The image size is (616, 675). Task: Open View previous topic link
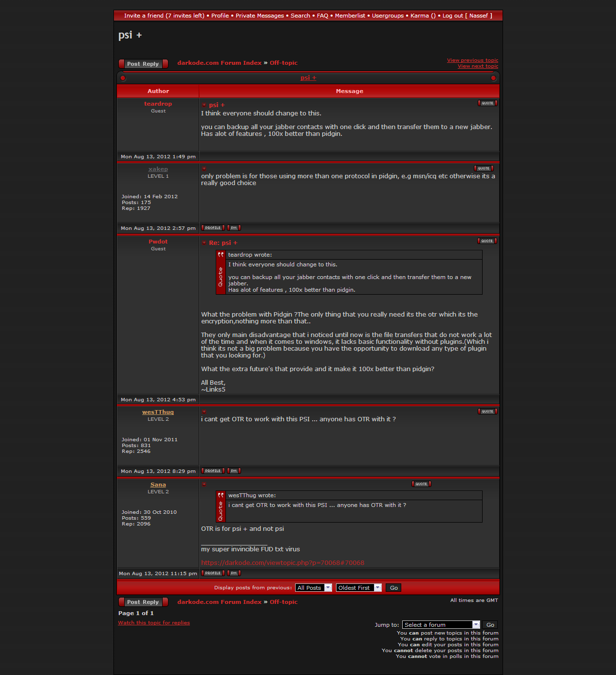(x=472, y=60)
